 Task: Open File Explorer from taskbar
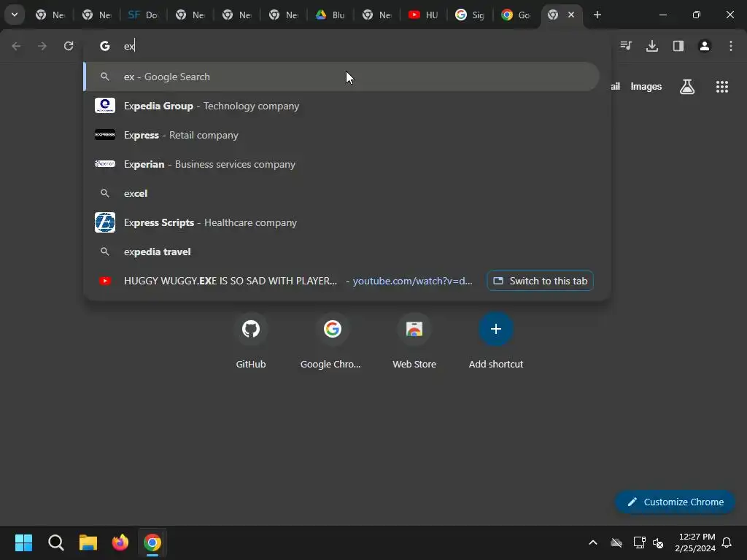coord(88,542)
